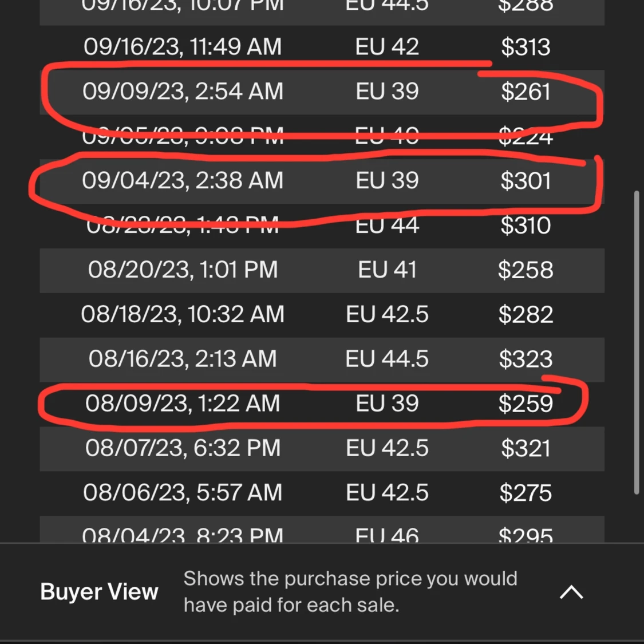Image resolution: width=644 pixels, height=644 pixels.
Task: Tap the $301 price on 09/04/23
Action: (526, 181)
